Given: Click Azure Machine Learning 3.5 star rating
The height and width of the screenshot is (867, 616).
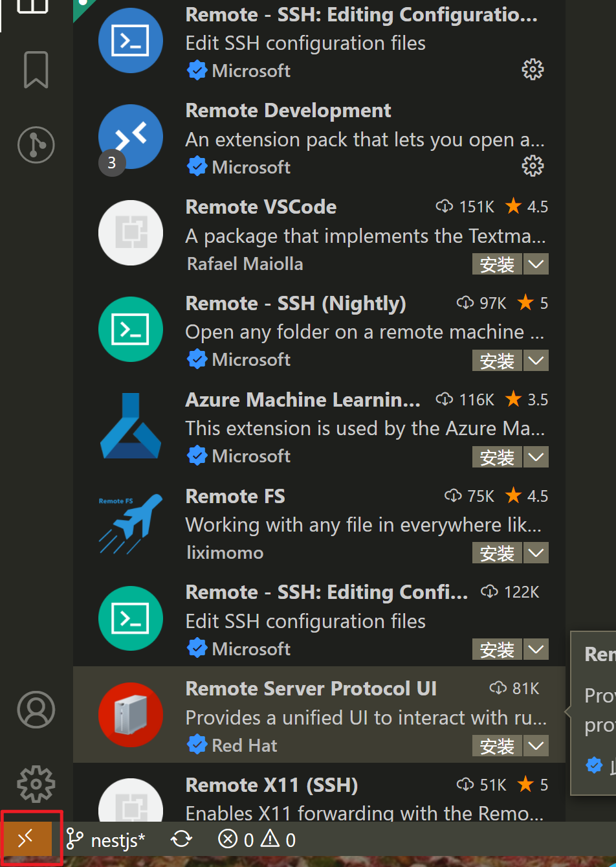Looking at the screenshot, I should tap(527, 400).
